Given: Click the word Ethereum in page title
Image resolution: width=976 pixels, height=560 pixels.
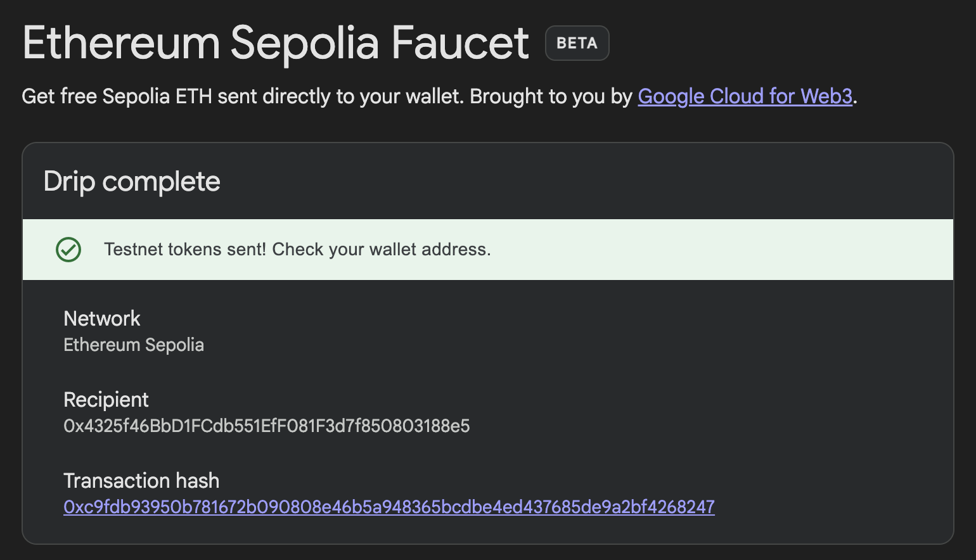Looking at the screenshot, I should coord(121,43).
